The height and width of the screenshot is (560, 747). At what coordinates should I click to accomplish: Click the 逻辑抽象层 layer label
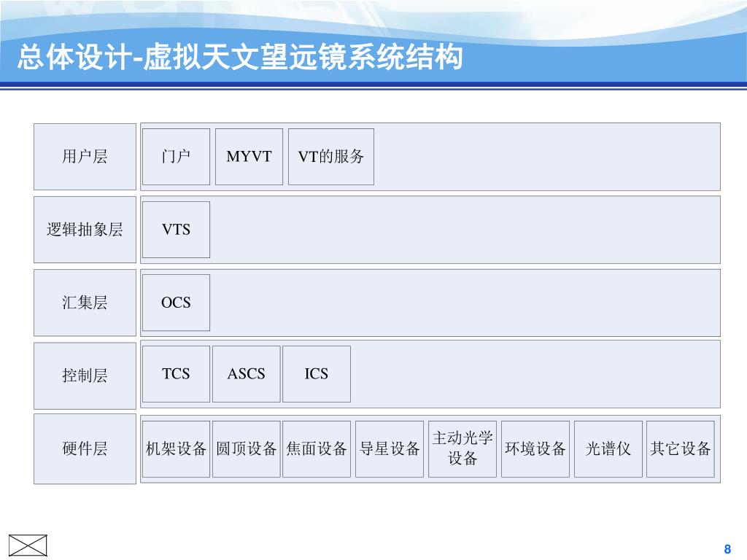(x=85, y=230)
